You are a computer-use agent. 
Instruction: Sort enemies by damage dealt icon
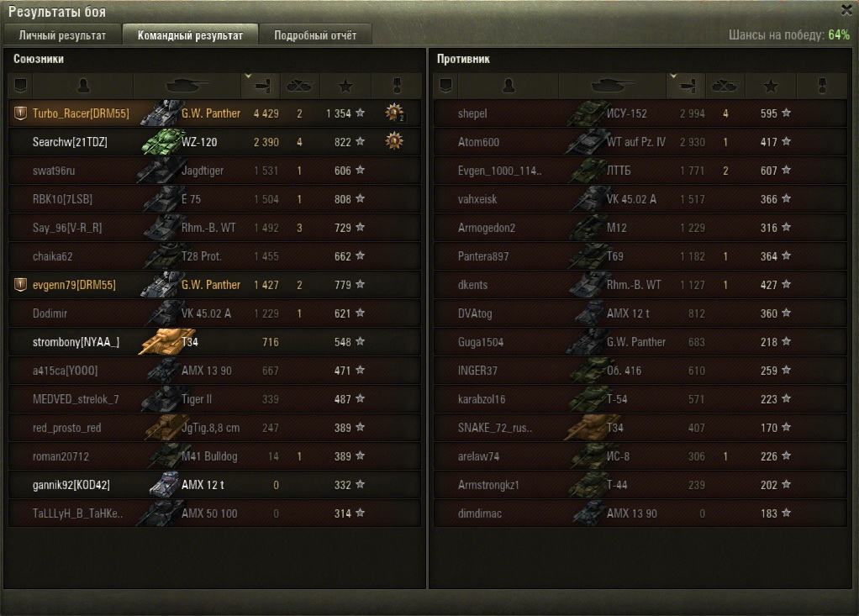click(x=686, y=86)
